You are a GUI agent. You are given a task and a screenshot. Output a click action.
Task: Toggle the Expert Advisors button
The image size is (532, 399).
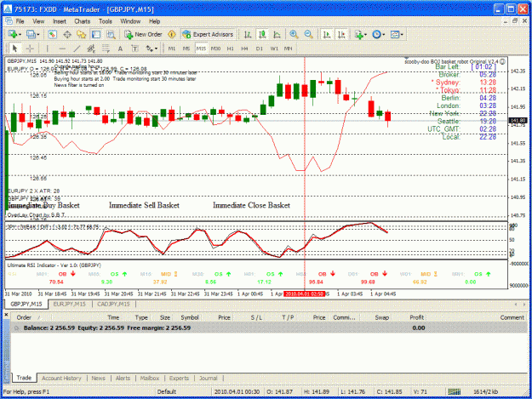(x=208, y=34)
